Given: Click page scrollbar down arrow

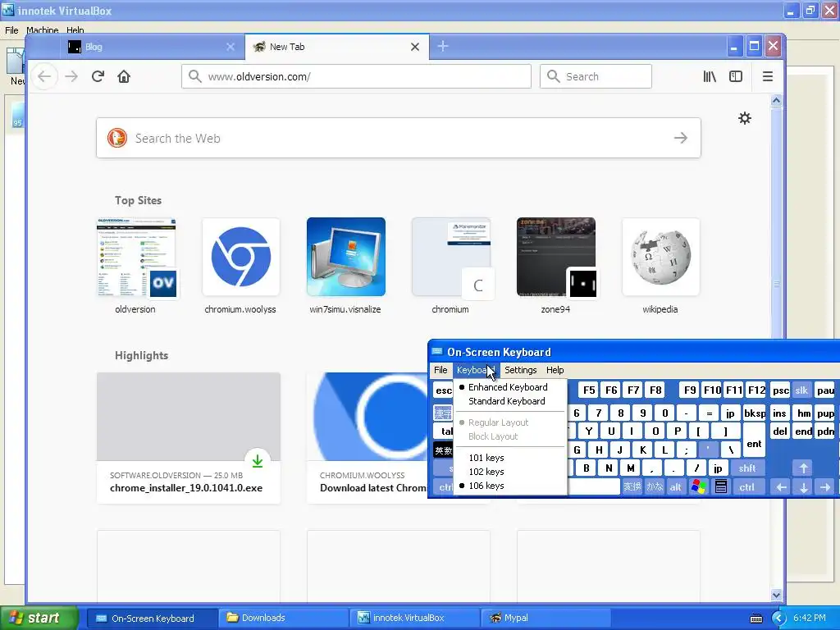Looking at the screenshot, I should [x=776, y=595].
